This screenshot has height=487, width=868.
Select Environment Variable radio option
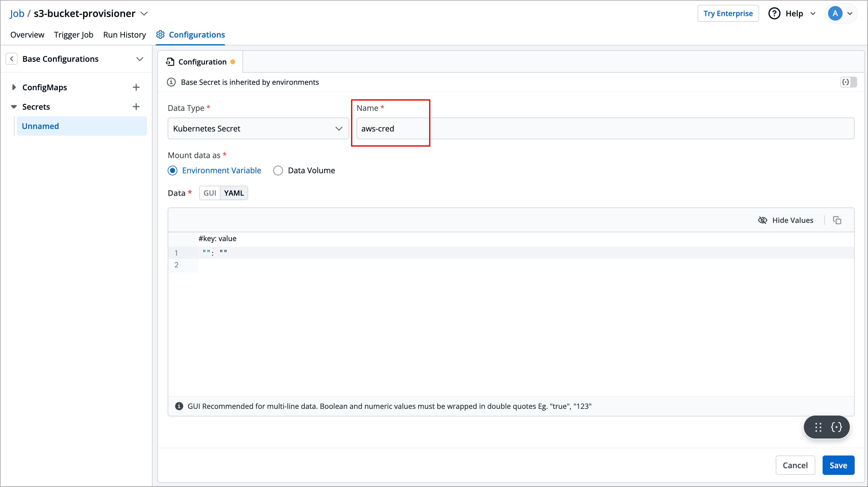pos(173,171)
